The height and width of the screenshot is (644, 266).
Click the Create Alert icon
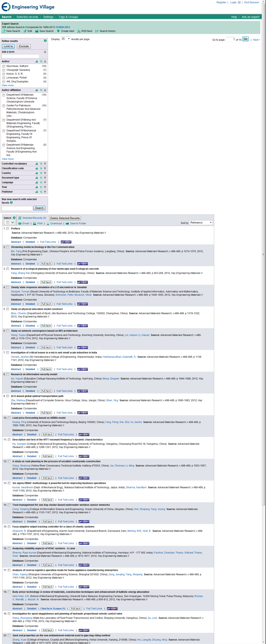point(58,31)
